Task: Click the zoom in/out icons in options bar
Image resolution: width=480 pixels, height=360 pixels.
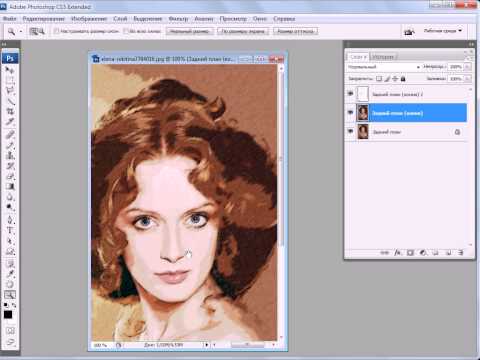Action: tap(37, 31)
